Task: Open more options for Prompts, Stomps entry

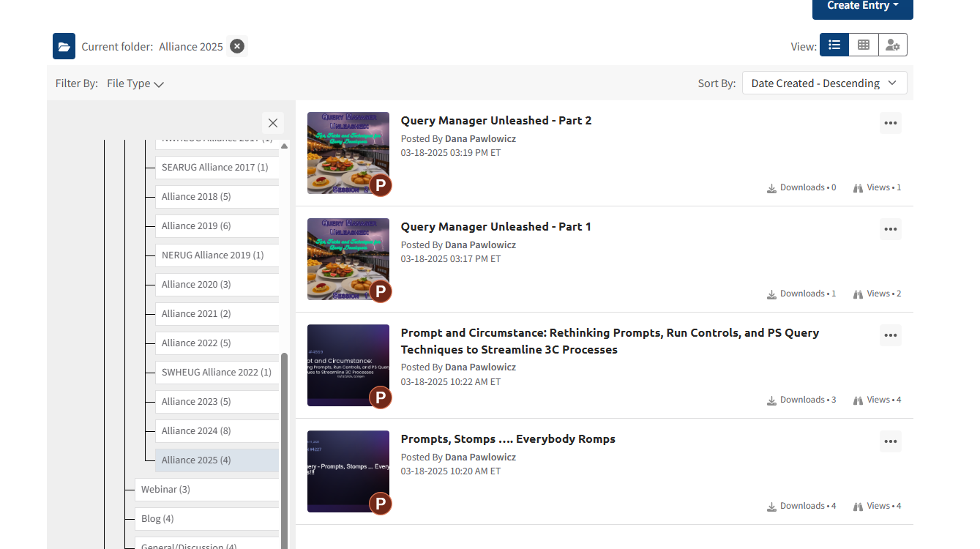Action: pyautogui.click(x=891, y=441)
